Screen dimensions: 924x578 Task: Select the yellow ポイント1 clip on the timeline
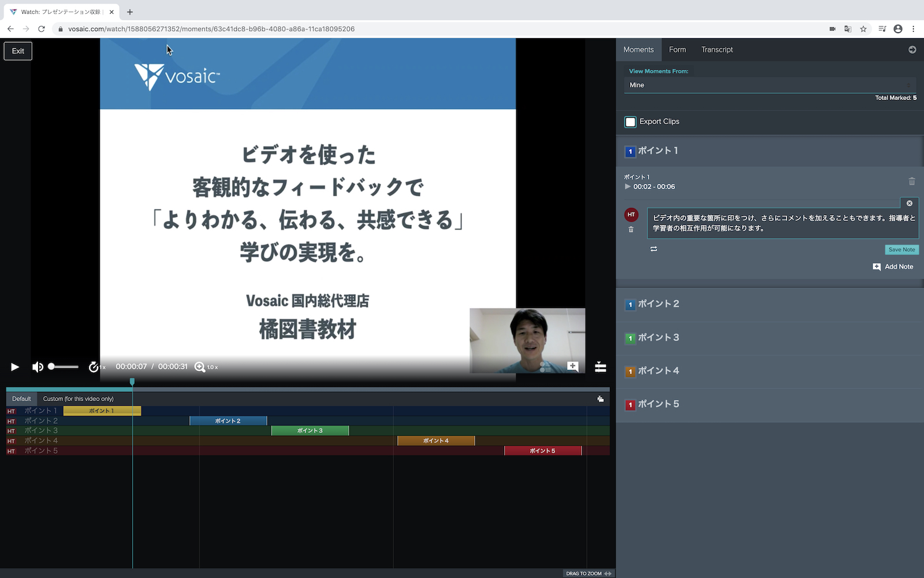[102, 411]
